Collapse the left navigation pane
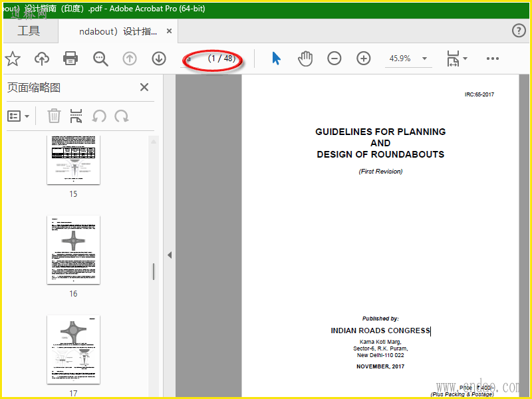The width and height of the screenshot is (532, 399). [x=170, y=255]
